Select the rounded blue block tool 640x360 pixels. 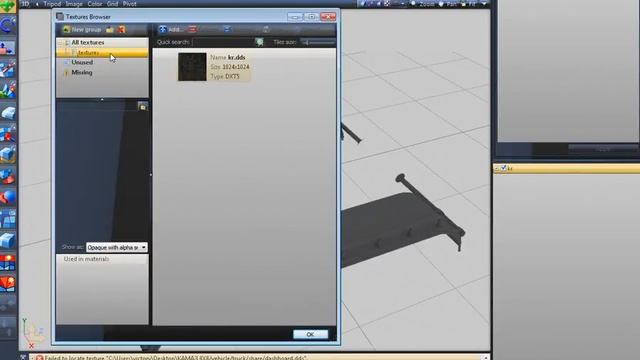coord(8,240)
